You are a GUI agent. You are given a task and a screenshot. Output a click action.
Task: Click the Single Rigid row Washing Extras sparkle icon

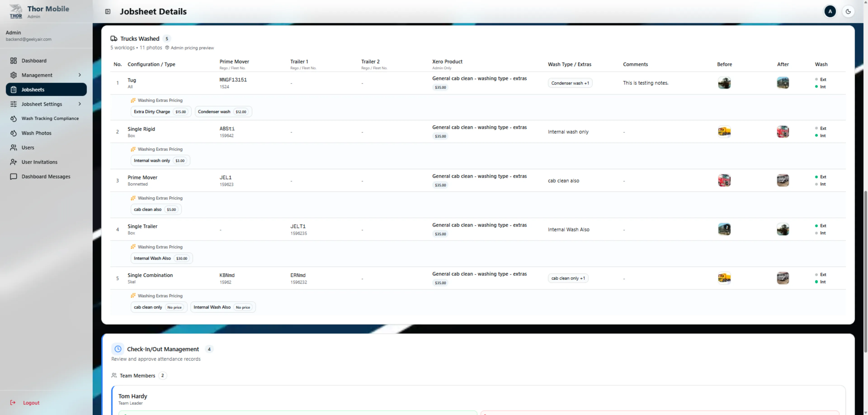point(133,150)
